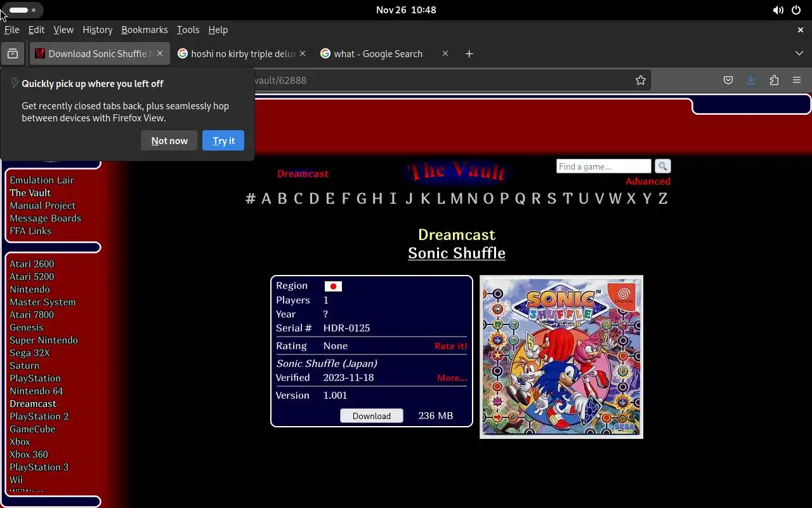This screenshot has width=812, height=508.
Task: Select Genesis in systems list
Action: pyautogui.click(x=27, y=328)
